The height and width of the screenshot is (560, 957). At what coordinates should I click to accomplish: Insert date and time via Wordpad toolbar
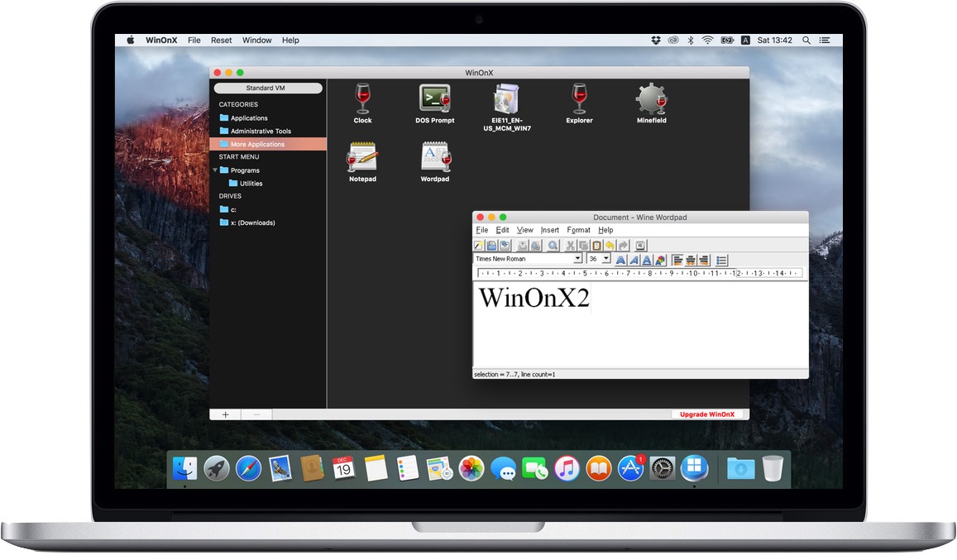click(640, 246)
